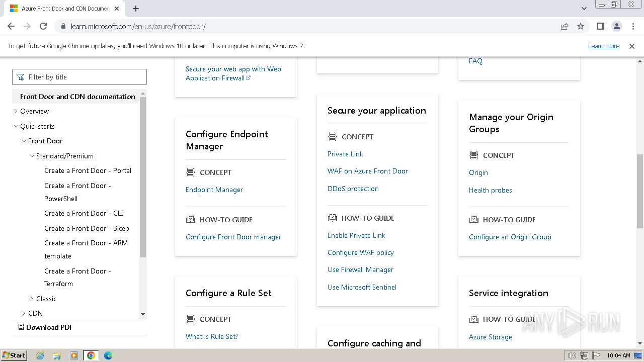
Task: Expand the CDN tree node
Action: (24, 313)
